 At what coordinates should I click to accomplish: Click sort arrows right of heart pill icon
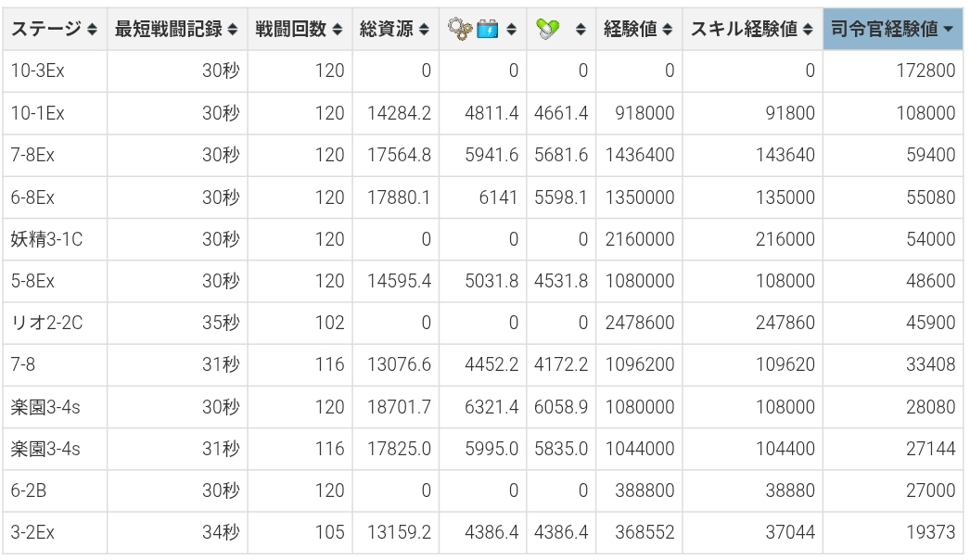point(581,30)
